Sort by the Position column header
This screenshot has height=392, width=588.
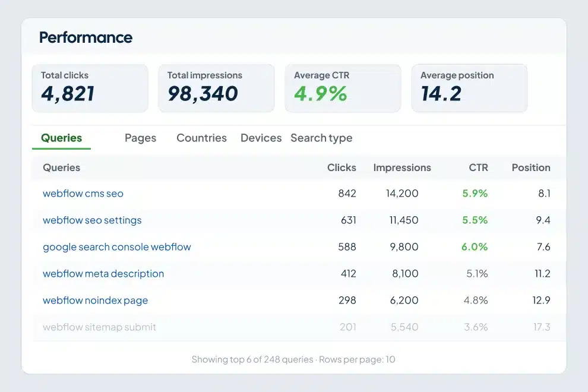pyautogui.click(x=530, y=167)
